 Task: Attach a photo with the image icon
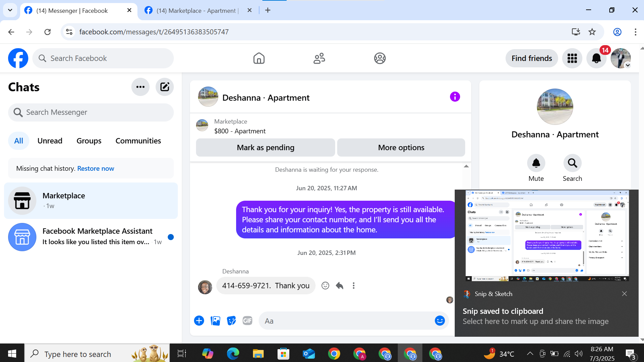click(215, 321)
